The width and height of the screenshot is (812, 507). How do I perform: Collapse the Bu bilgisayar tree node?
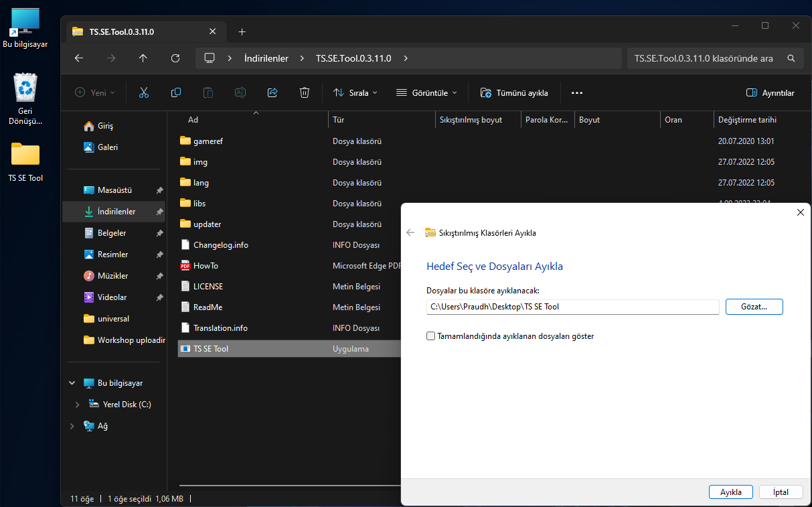(x=72, y=383)
